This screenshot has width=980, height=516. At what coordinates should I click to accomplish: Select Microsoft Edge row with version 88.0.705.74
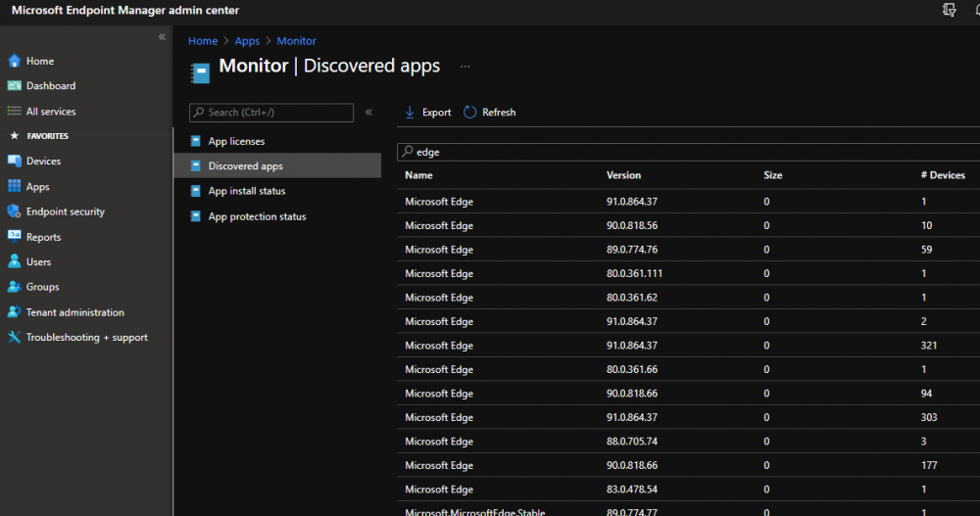[x=688, y=441]
